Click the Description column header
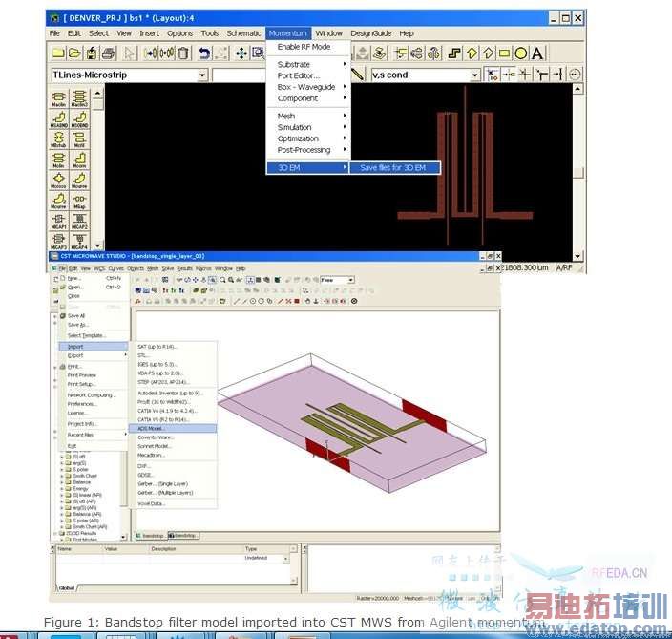The height and width of the screenshot is (639, 672). click(x=163, y=549)
